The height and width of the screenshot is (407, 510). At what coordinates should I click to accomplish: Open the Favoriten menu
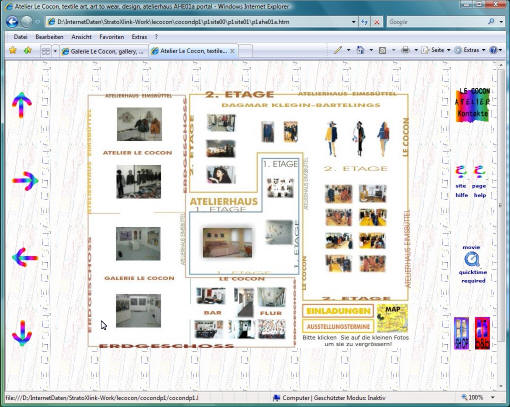tap(112, 37)
